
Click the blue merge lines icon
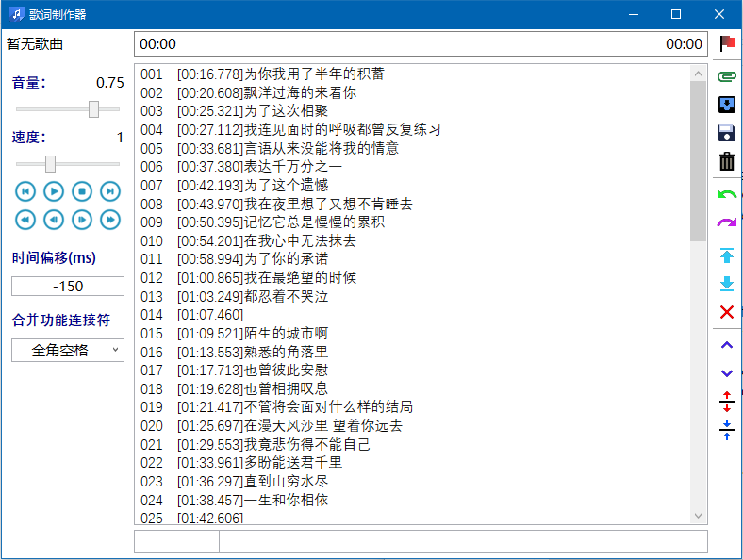[726, 430]
